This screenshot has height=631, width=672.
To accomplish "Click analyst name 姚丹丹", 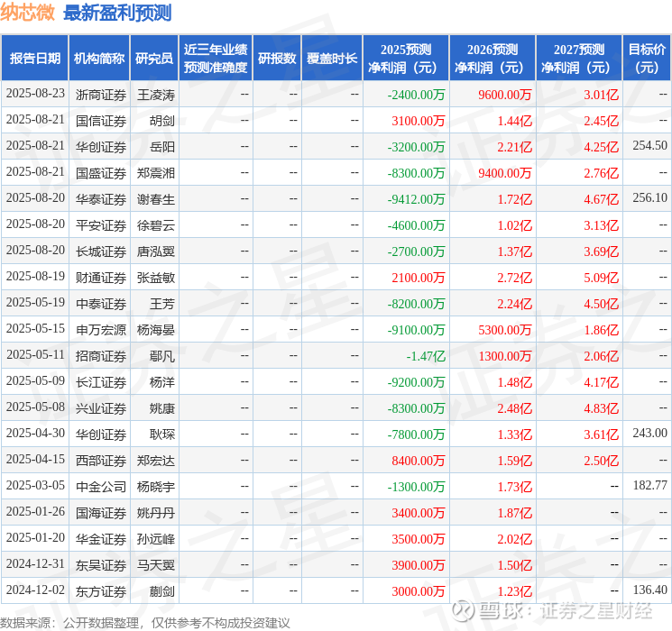I will (x=156, y=513).
